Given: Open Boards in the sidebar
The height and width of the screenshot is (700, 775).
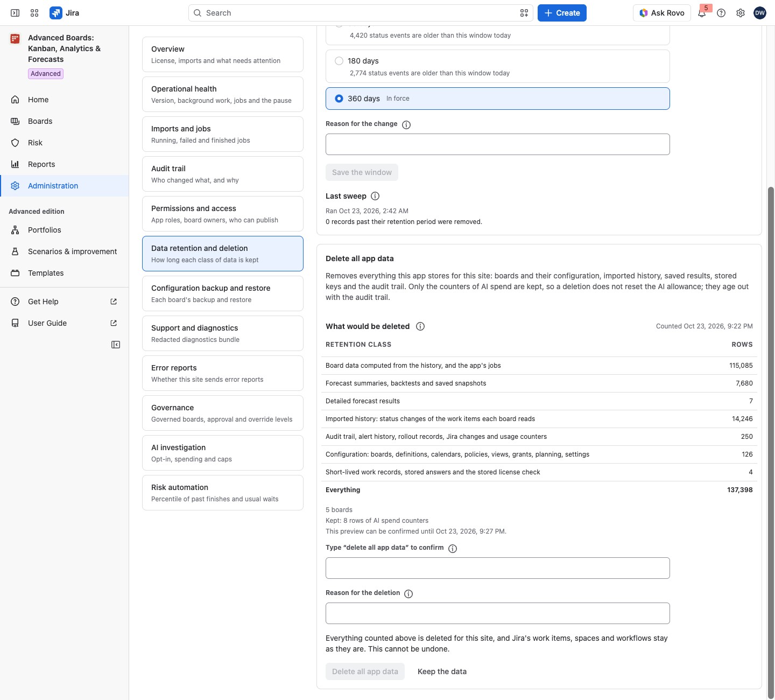Looking at the screenshot, I should coord(65,121).
